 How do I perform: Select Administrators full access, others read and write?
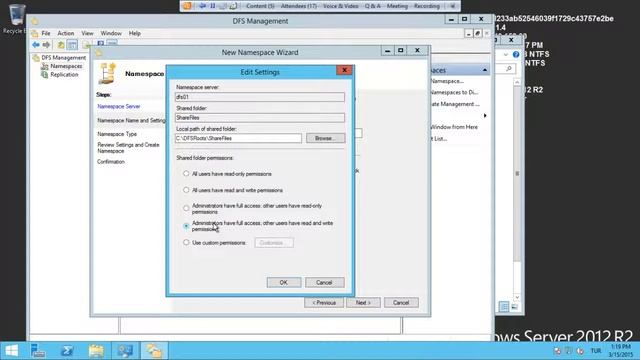click(186, 226)
